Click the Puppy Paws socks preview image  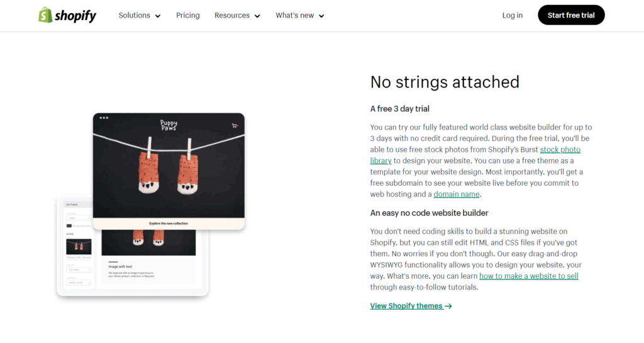click(169, 166)
